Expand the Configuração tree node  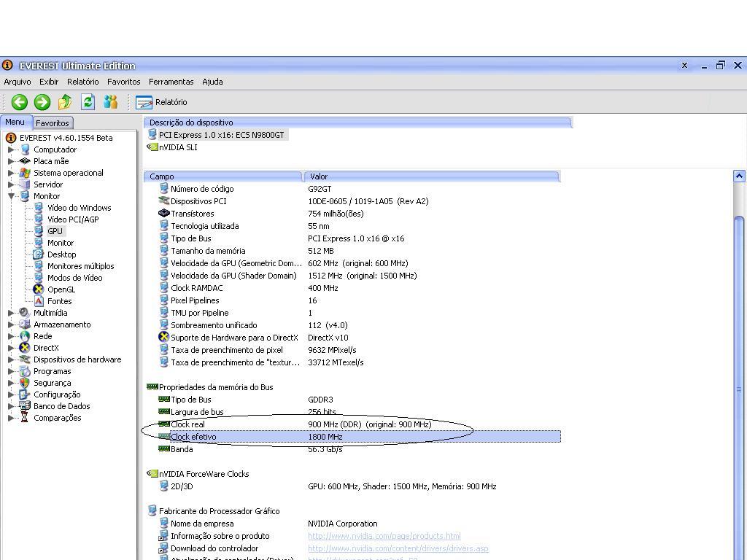click(x=11, y=394)
